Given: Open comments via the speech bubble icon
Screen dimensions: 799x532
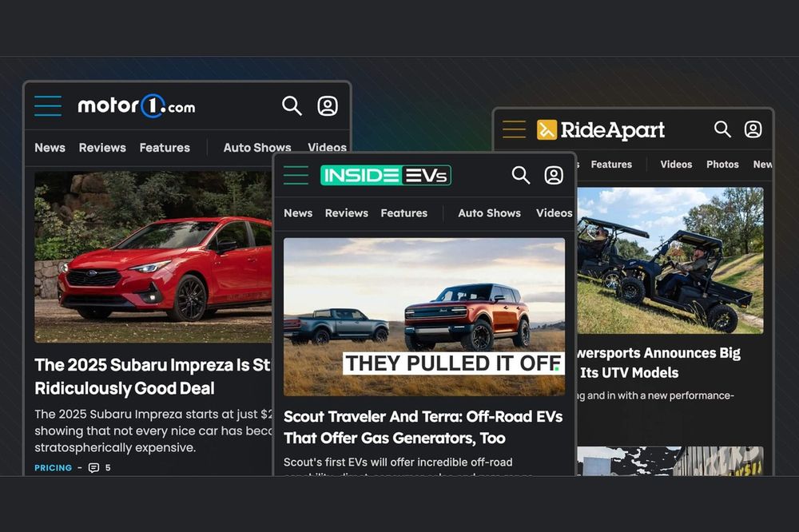Looking at the screenshot, I should [x=94, y=467].
